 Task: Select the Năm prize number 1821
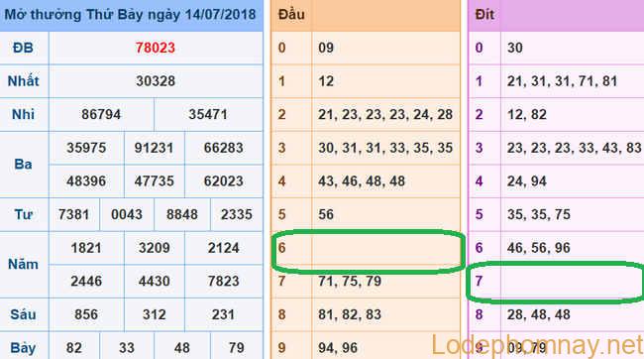click(x=86, y=248)
